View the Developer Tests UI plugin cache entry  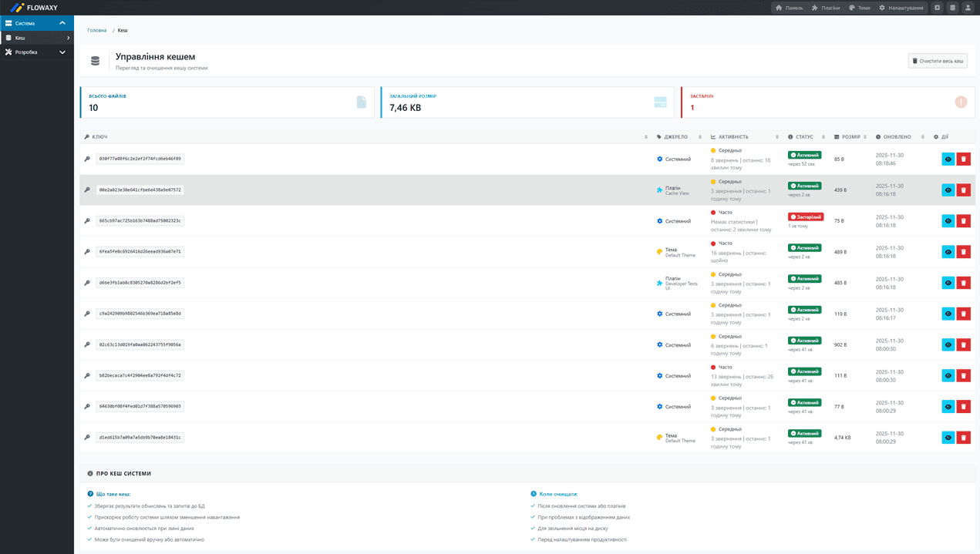[x=948, y=283]
